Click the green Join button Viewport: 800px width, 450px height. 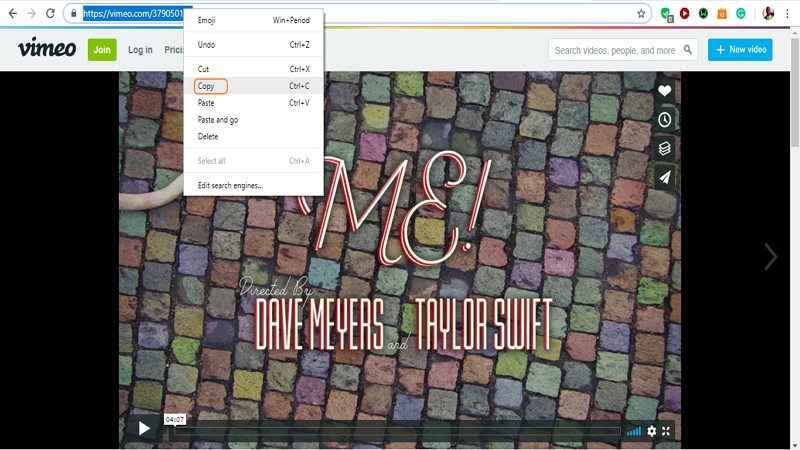point(102,49)
